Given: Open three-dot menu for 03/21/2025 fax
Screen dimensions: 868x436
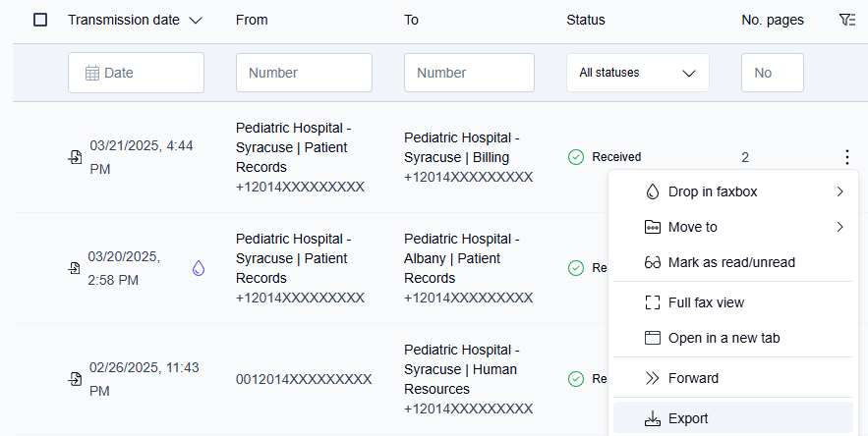Looking at the screenshot, I should (x=846, y=157).
